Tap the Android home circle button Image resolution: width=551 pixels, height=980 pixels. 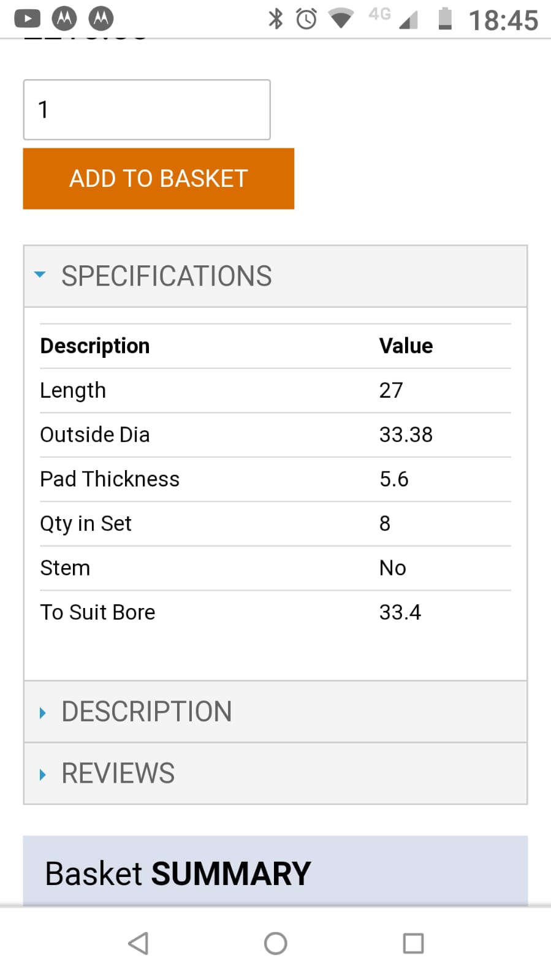276,943
